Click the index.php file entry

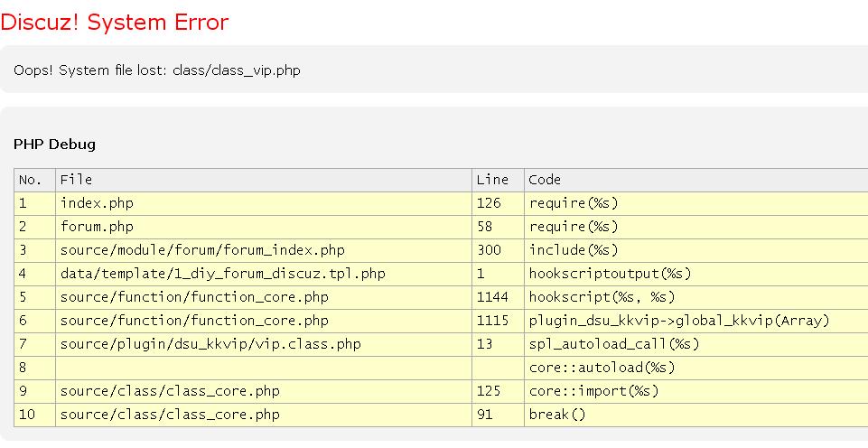point(97,203)
